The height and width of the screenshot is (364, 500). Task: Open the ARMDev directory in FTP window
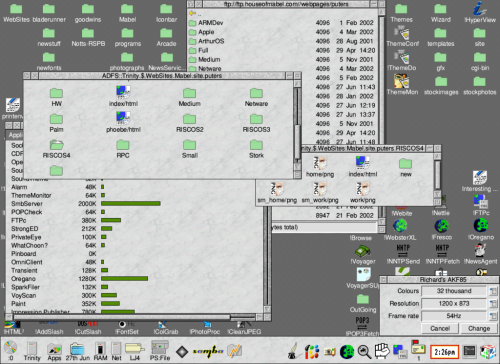coord(206,23)
